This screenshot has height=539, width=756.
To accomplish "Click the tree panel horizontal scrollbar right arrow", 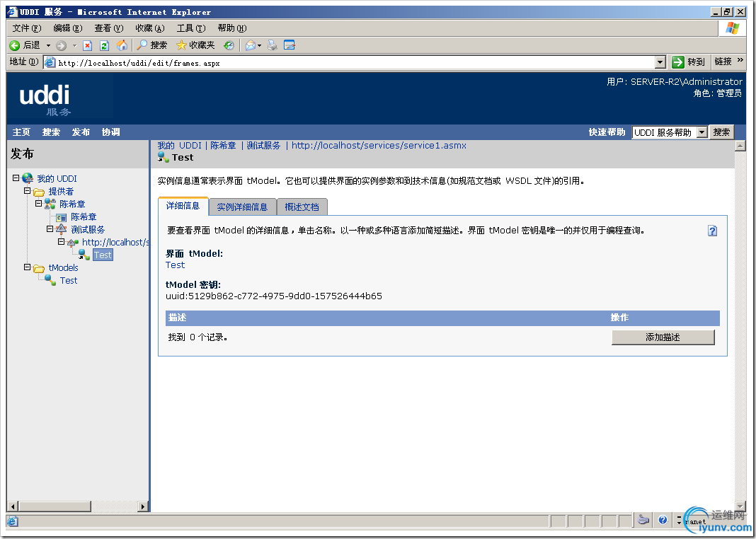I will [x=143, y=506].
